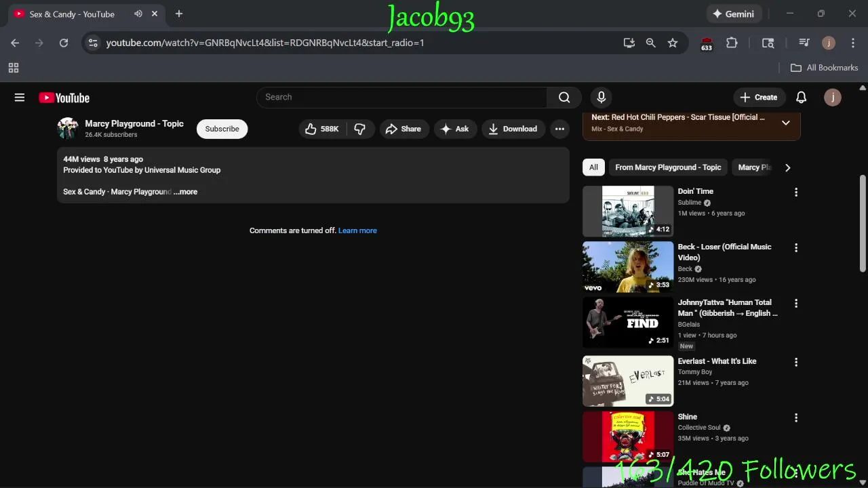Open the Extensions puzzle icon
868x488 pixels.
tap(732, 43)
